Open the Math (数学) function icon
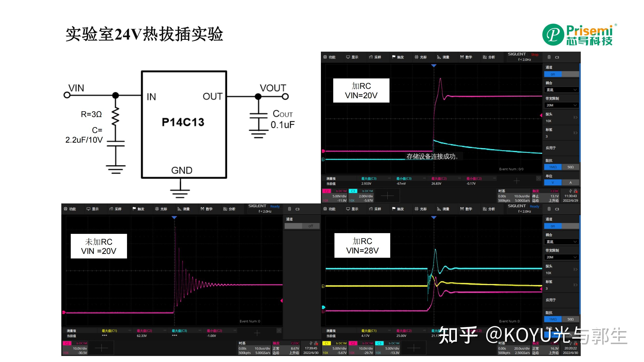This screenshot has width=644, height=362. pos(466,57)
